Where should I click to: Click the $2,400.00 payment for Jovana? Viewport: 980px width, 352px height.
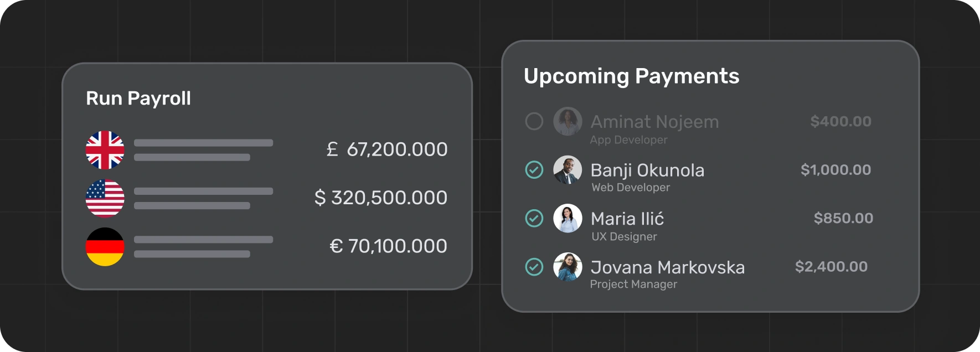(831, 266)
